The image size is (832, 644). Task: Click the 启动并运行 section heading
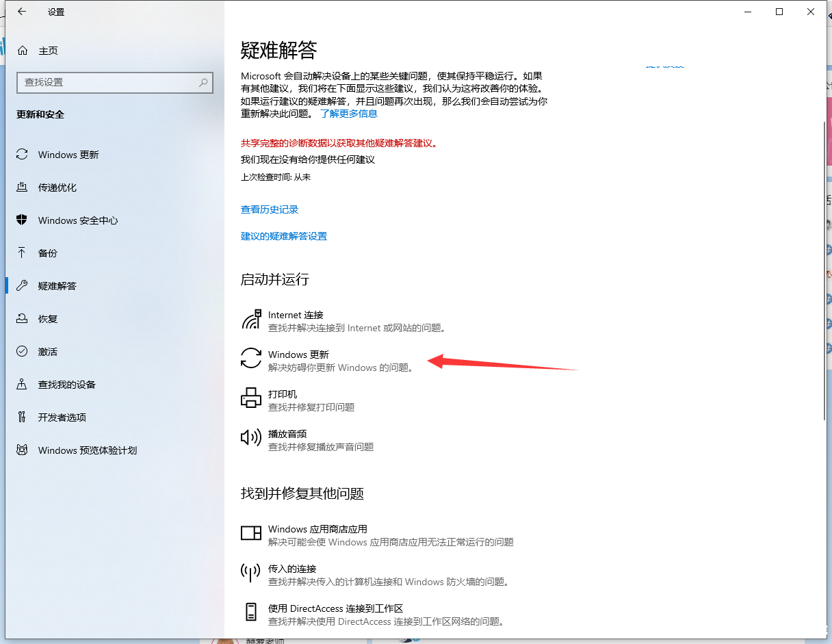(275, 279)
